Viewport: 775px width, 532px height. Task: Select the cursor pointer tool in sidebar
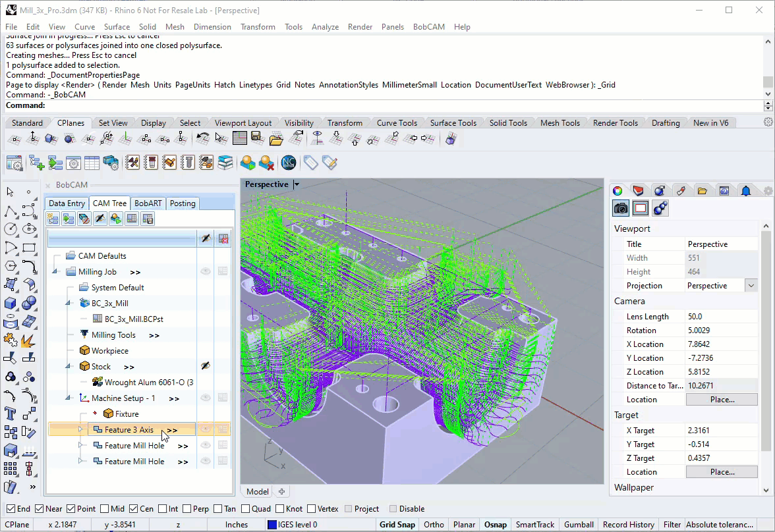coord(10,192)
